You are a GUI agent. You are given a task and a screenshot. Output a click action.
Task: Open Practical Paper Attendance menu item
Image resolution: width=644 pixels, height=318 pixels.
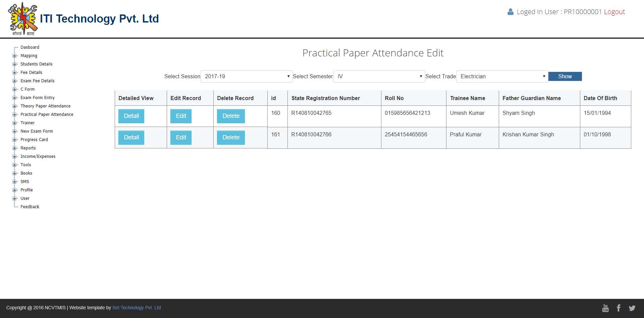click(47, 115)
